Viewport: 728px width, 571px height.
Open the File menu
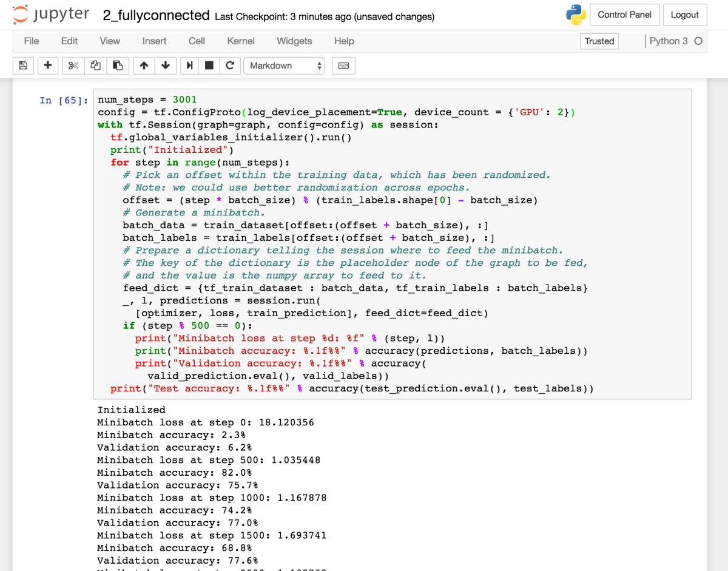pos(31,41)
